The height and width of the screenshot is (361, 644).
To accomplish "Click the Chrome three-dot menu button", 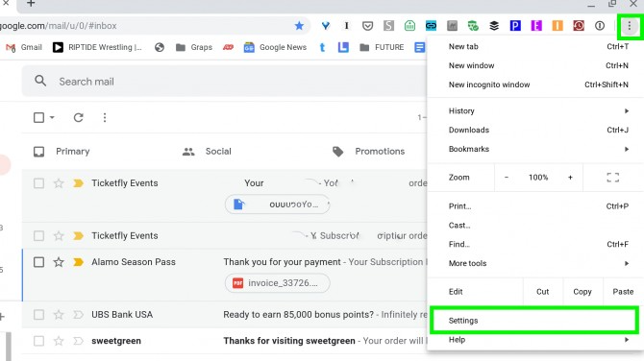I will point(629,26).
